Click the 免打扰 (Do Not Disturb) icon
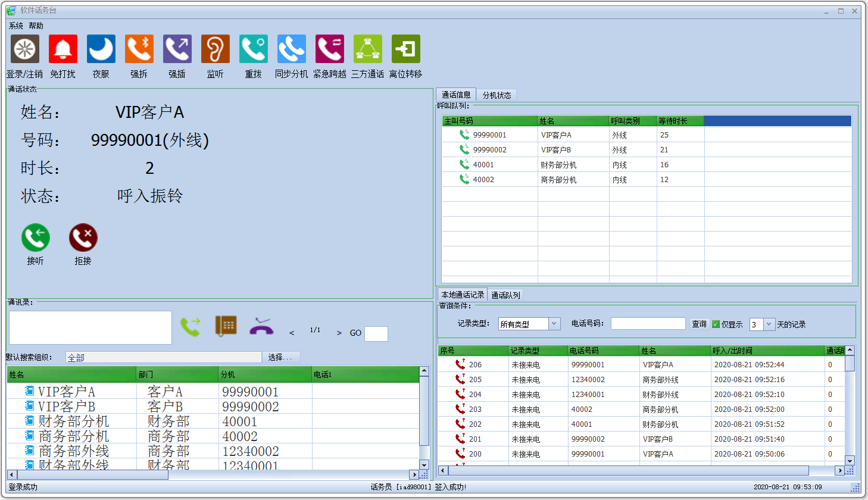The height and width of the screenshot is (500, 868). click(63, 49)
